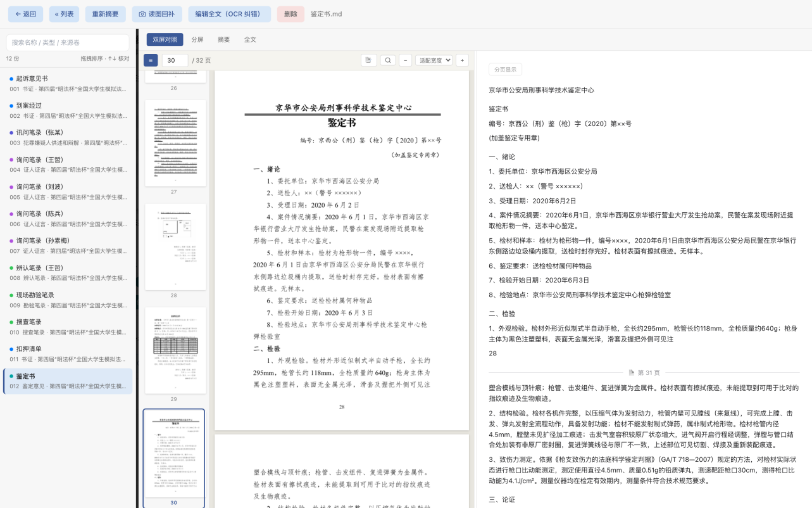The width and height of the screenshot is (812, 508).
Task: Switch to the 摘要 tab
Action: click(224, 39)
